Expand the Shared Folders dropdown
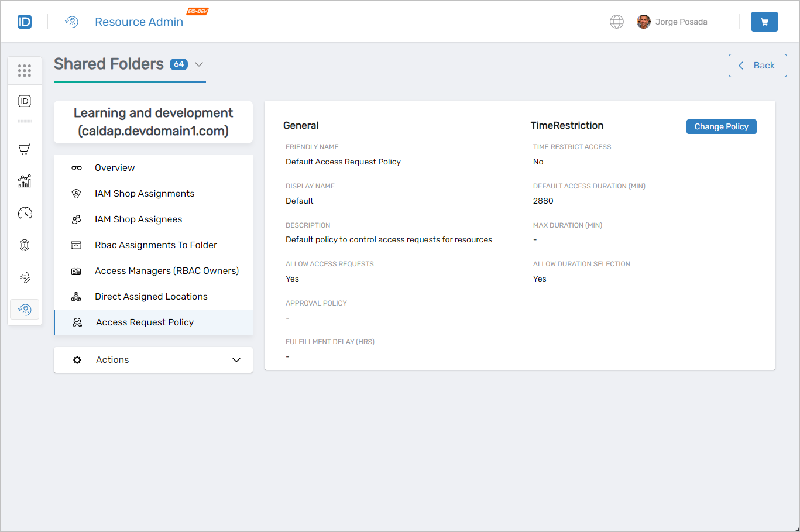The width and height of the screenshot is (800, 532). coord(199,64)
